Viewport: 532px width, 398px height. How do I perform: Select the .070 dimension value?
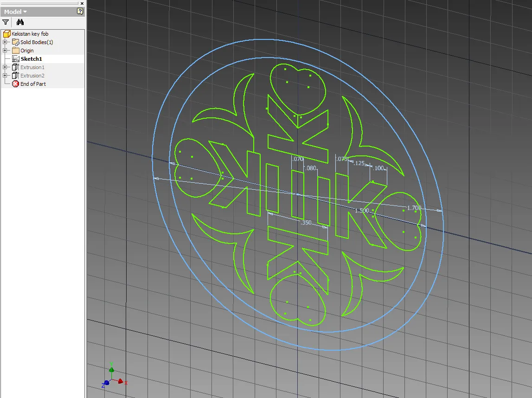click(298, 159)
